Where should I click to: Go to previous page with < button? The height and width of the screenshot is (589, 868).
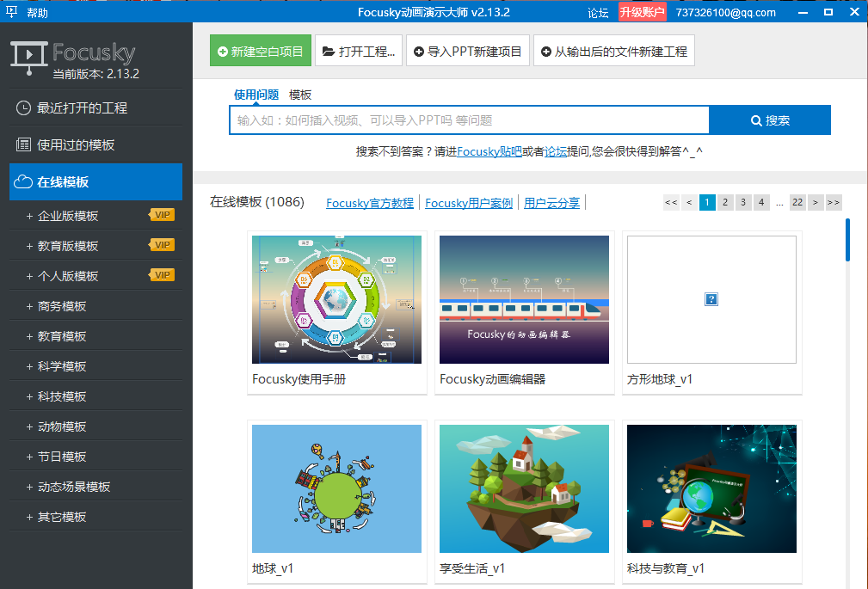(x=689, y=203)
